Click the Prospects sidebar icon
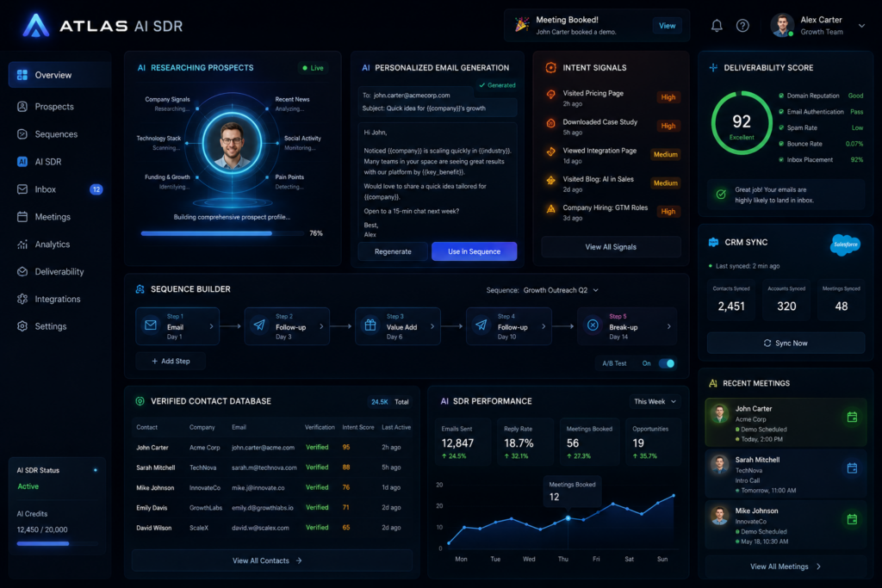This screenshot has height=588, width=882. (22, 106)
